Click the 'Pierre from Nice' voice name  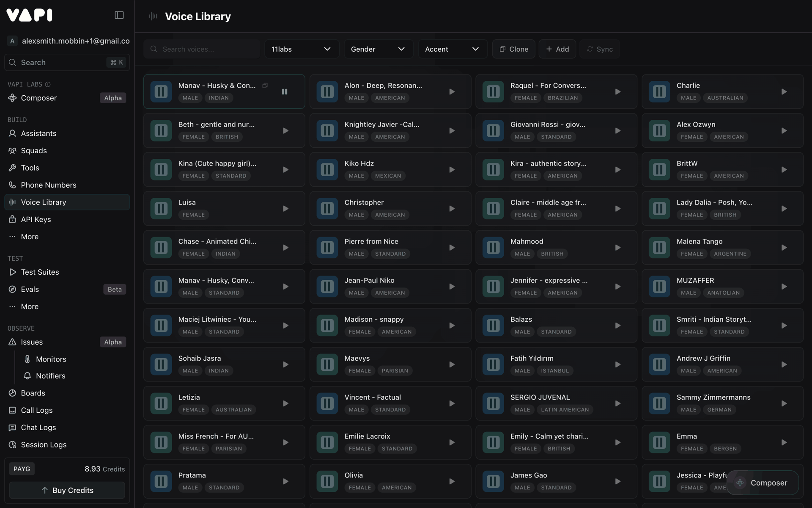point(371,241)
